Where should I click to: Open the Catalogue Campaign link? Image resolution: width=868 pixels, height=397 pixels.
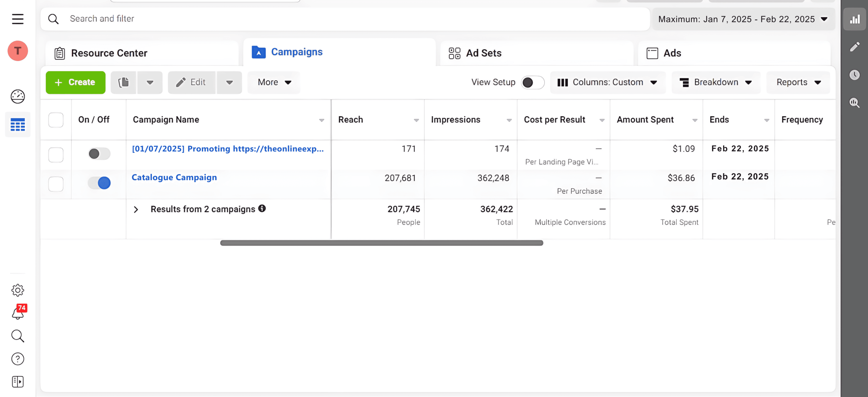pos(174,177)
